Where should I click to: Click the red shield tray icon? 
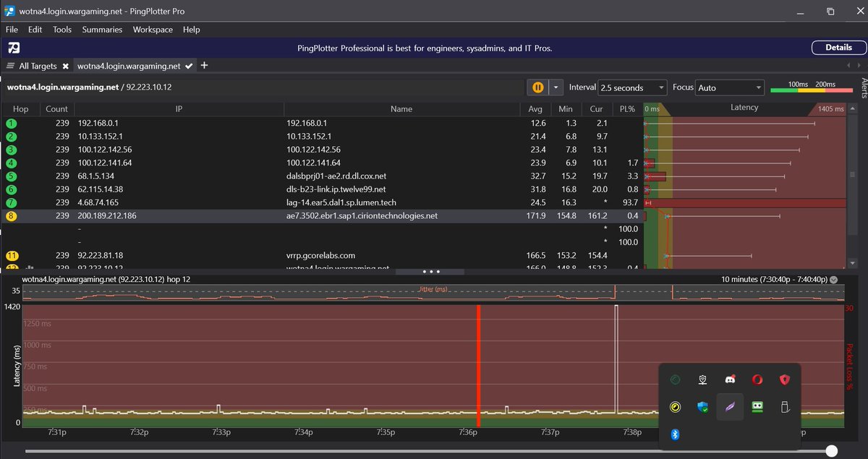(784, 379)
